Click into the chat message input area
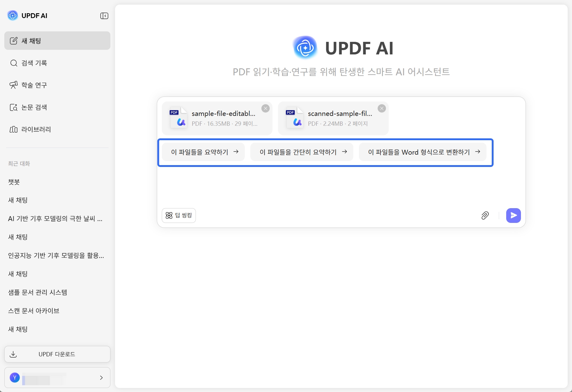This screenshot has width=572, height=392. coord(341,186)
